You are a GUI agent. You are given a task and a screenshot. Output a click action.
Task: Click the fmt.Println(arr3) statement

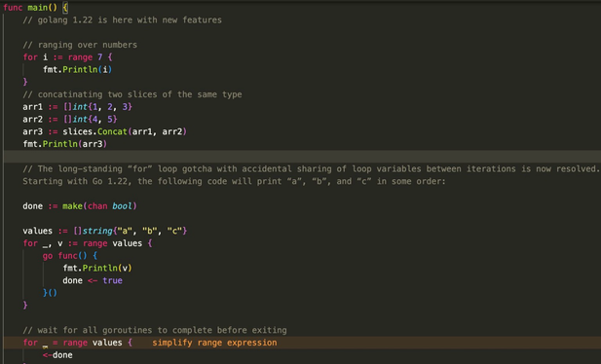[x=65, y=144]
